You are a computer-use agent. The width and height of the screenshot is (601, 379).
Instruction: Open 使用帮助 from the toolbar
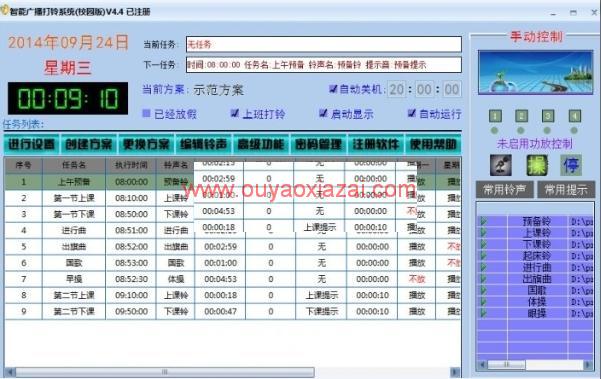[x=433, y=144]
